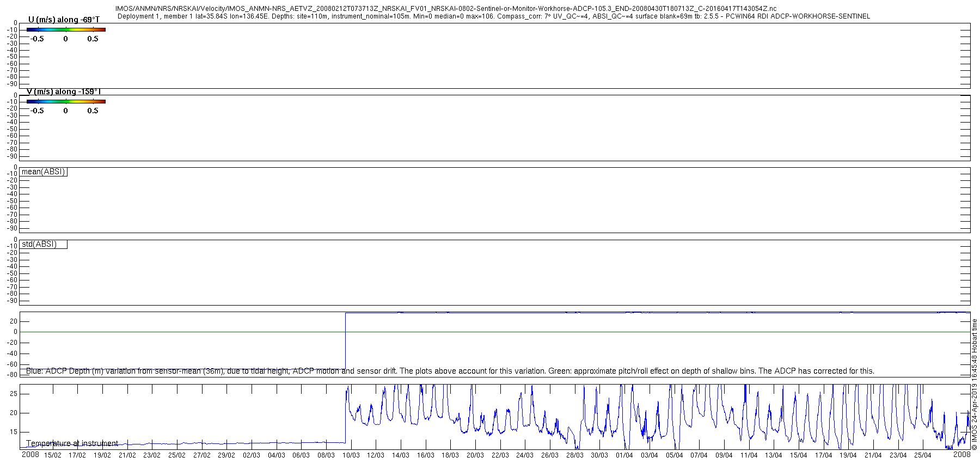Click the 25 tick on temperature axis
Viewport: 980px width, 463px height.
click(14, 394)
